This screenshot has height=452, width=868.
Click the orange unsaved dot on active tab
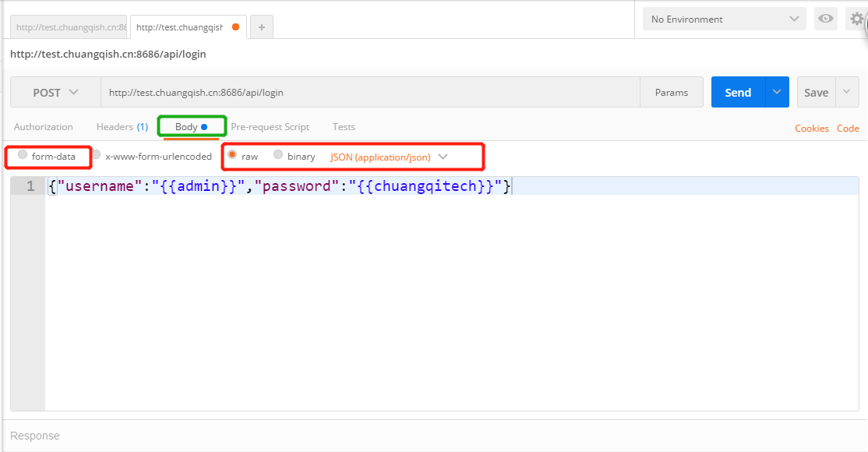click(235, 27)
